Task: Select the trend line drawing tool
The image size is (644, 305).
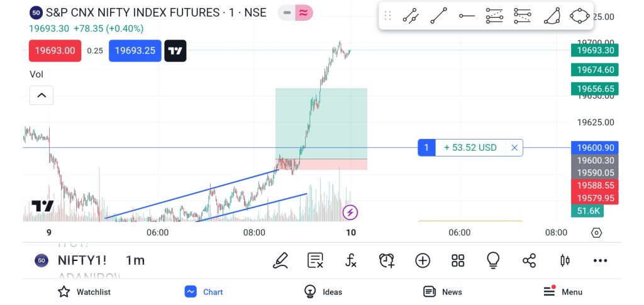Action: [438, 16]
